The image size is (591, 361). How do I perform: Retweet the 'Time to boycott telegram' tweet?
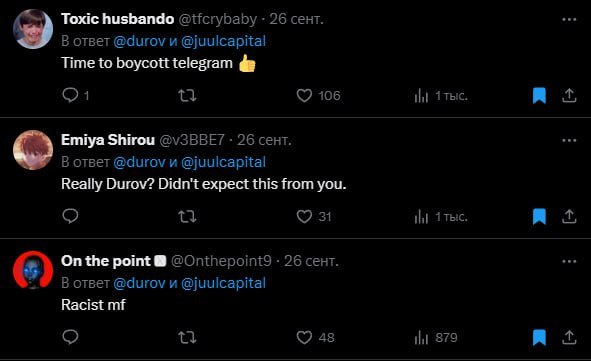pyautogui.click(x=187, y=95)
